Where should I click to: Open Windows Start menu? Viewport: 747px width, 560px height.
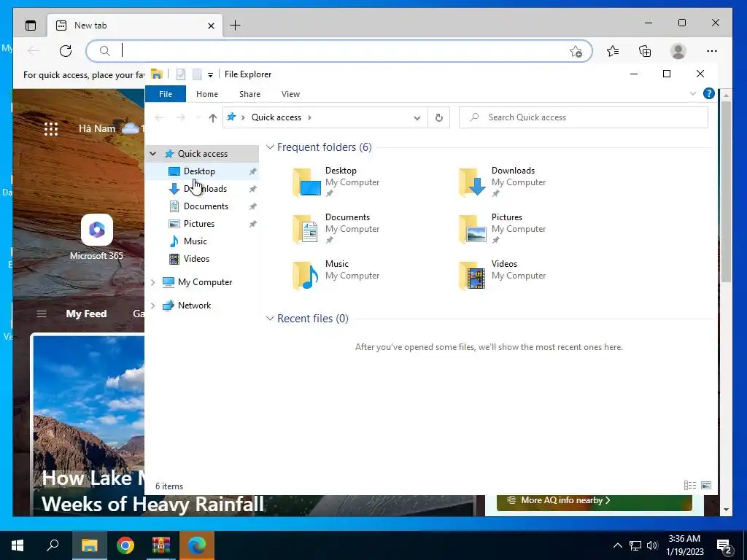pyautogui.click(x=18, y=545)
